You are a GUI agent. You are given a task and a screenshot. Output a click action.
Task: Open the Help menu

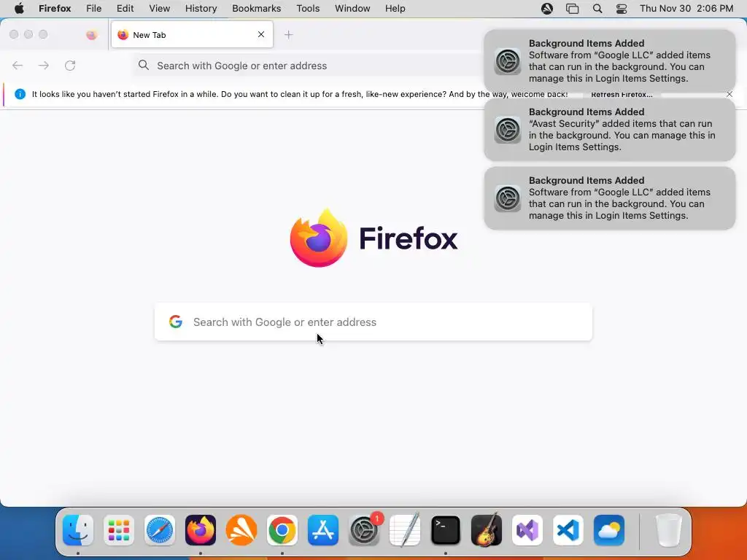[395, 8]
